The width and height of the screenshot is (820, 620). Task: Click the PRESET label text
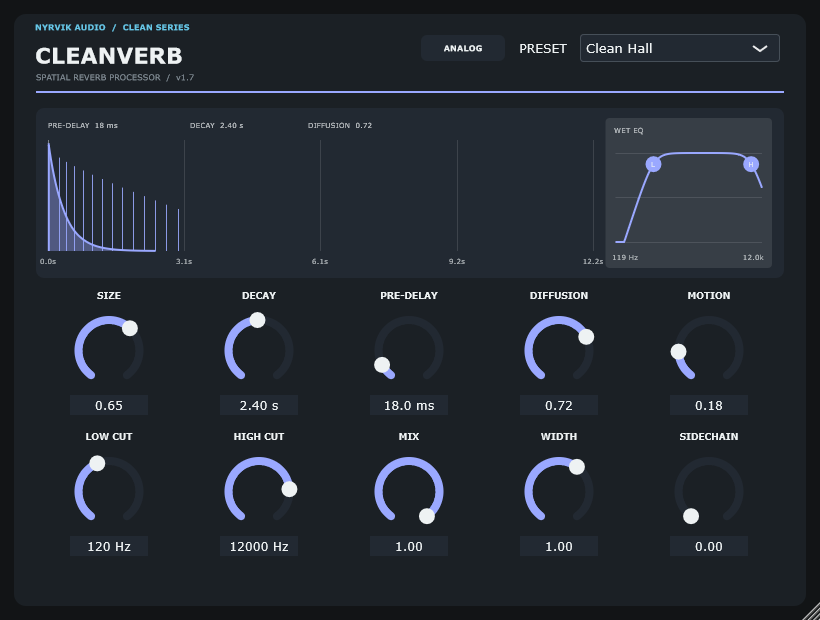(543, 49)
